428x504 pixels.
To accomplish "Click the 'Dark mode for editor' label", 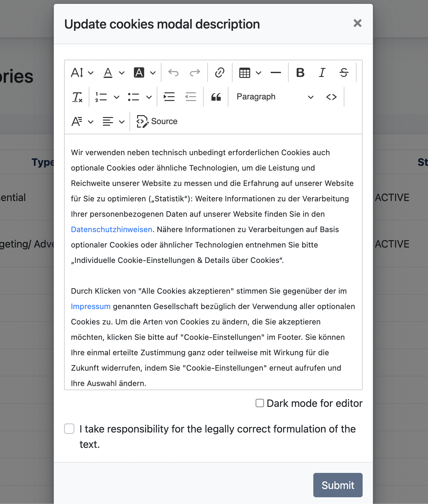I will pyautogui.click(x=315, y=403).
